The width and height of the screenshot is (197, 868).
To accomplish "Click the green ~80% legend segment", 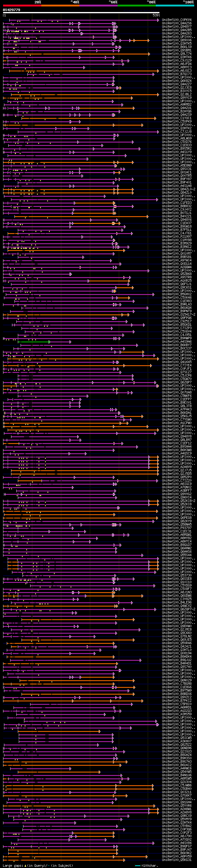I will 137,6.
